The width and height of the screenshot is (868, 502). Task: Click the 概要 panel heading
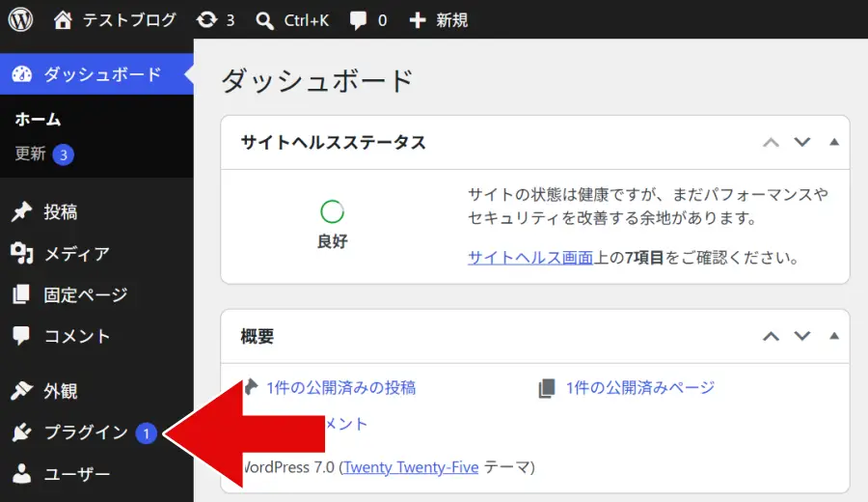coord(258,336)
